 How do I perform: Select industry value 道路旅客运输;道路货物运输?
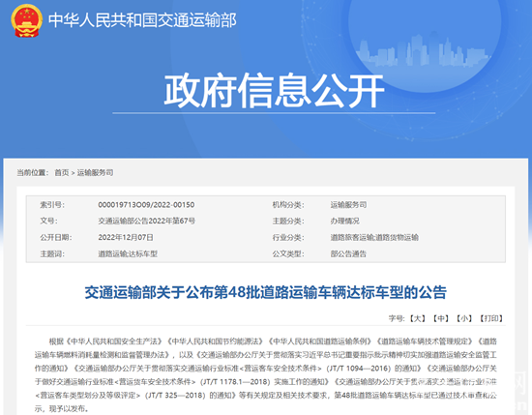pos(374,238)
